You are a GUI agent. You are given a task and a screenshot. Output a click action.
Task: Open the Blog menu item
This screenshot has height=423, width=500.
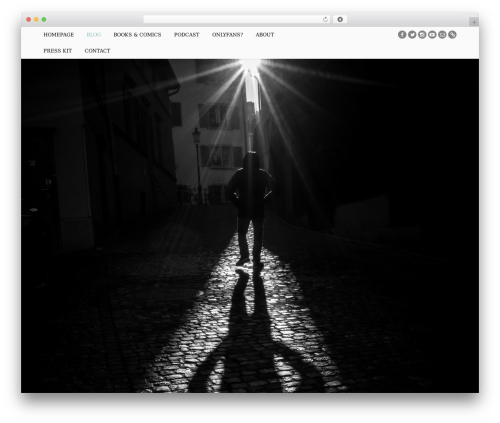pyautogui.click(x=94, y=35)
